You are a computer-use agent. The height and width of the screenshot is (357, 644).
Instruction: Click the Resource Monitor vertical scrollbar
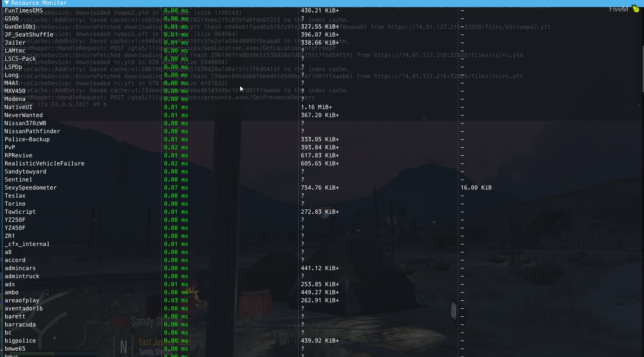(x=643, y=69)
